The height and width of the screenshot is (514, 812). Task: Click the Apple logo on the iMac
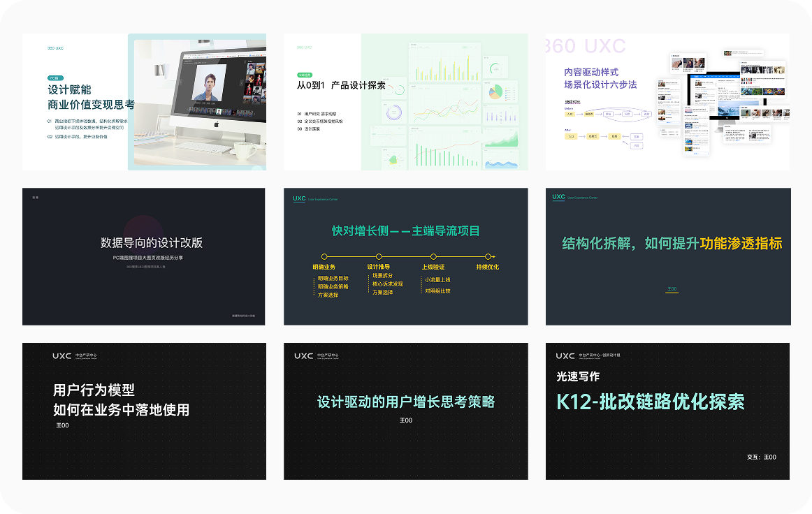click(x=217, y=124)
